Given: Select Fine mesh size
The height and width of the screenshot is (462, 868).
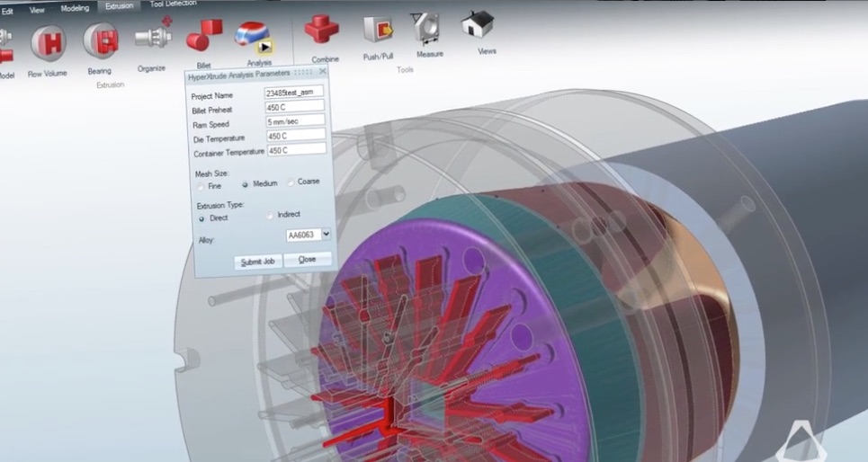Looking at the screenshot, I should coord(201,187).
